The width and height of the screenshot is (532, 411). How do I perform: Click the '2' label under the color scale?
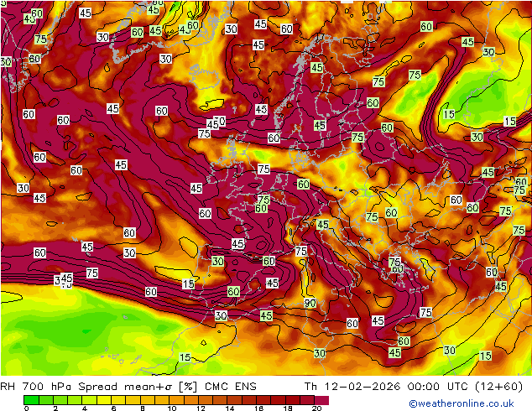[x=55, y=408]
